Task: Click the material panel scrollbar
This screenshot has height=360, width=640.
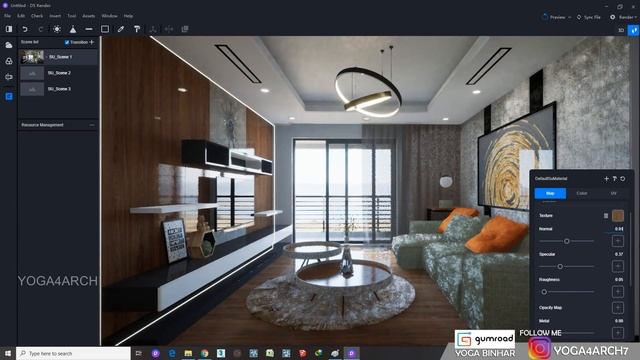Action: click(631, 249)
